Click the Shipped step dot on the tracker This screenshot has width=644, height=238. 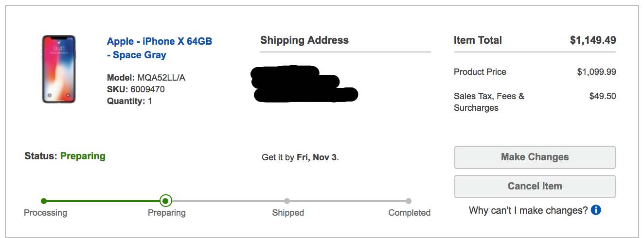(287, 201)
